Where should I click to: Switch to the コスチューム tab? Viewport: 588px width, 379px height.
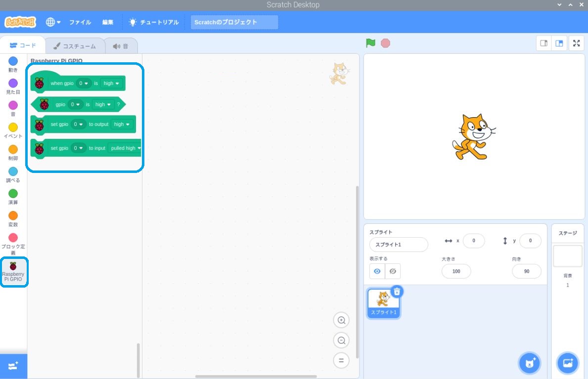point(75,46)
